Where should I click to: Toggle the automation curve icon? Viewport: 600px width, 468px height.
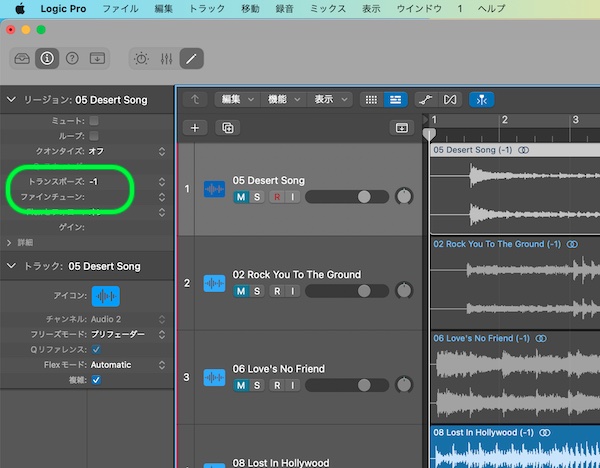coord(426,100)
